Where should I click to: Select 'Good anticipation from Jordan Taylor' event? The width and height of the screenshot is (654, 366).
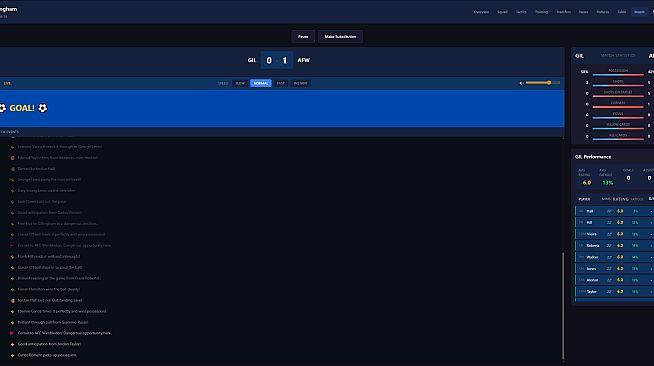click(x=49, y=344)
